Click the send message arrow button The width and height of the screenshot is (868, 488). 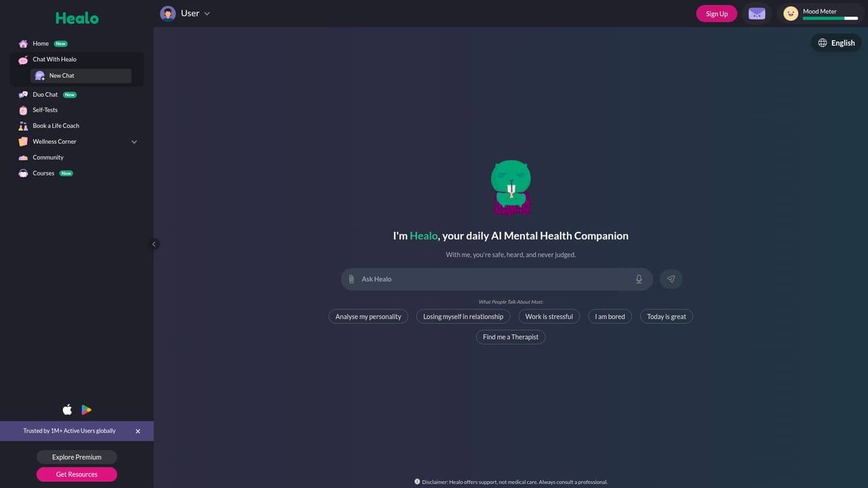click(671, 279)
